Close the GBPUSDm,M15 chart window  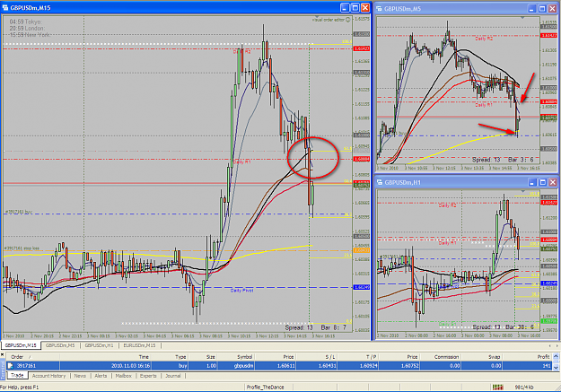click(365, 7)
